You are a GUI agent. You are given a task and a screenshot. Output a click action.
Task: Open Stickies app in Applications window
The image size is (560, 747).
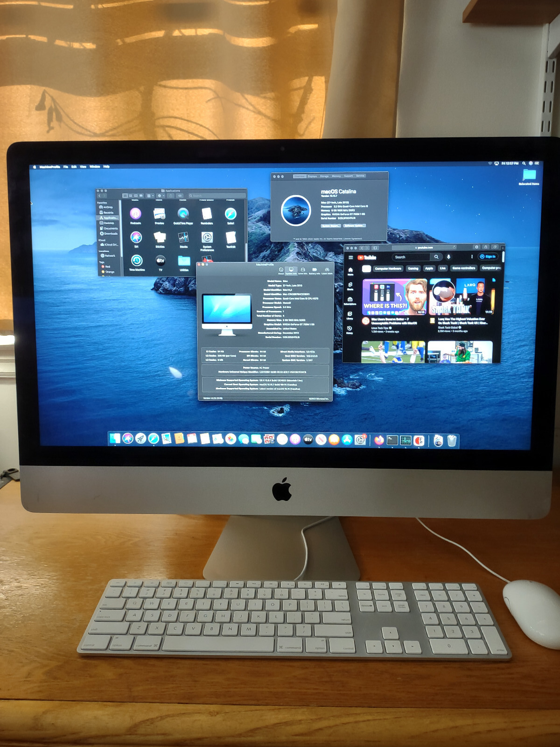(x=160, y=238)
